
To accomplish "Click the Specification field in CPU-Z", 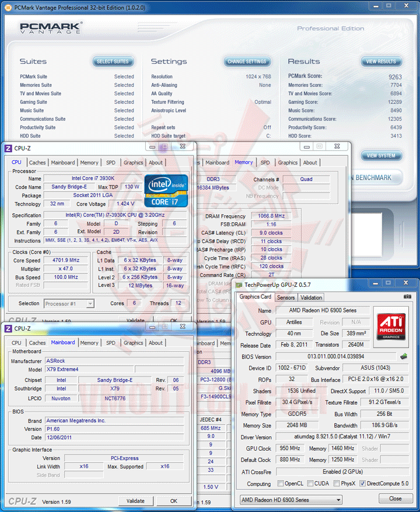I will click(x=115, y=215).
